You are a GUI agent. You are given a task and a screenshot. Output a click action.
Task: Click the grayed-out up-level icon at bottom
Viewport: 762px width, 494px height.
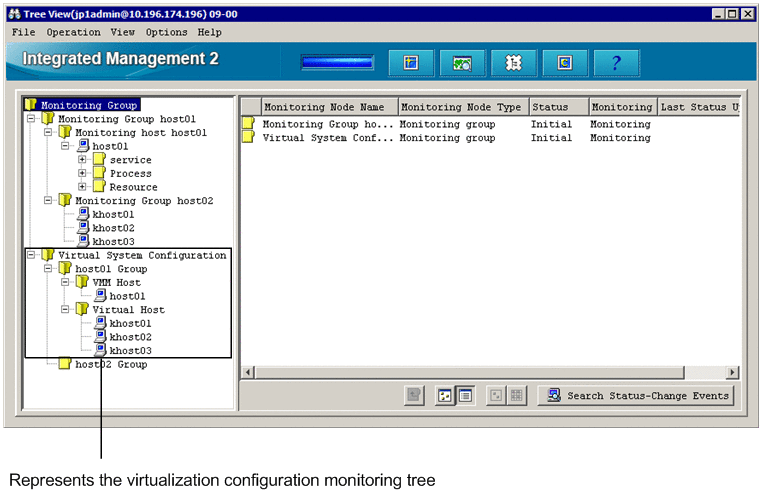tap(414, 396)
